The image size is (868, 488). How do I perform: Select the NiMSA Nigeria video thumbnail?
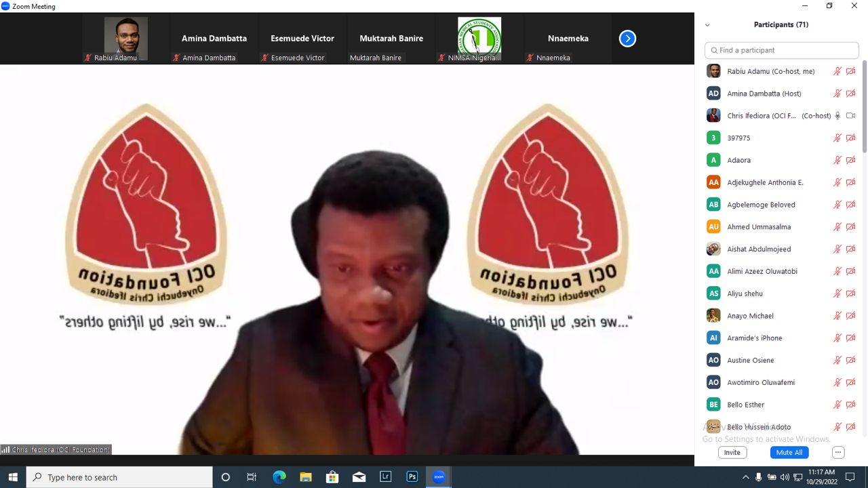click(x=479, y=39)
